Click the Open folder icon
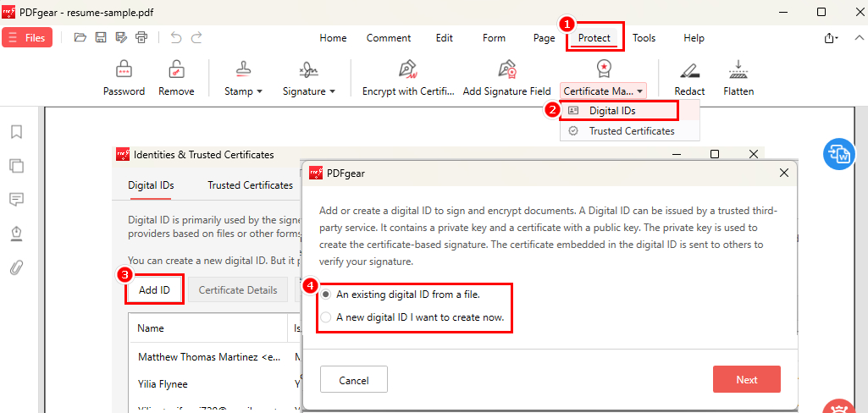The width and height of the screenshot is (868, 413). [80, 37]
